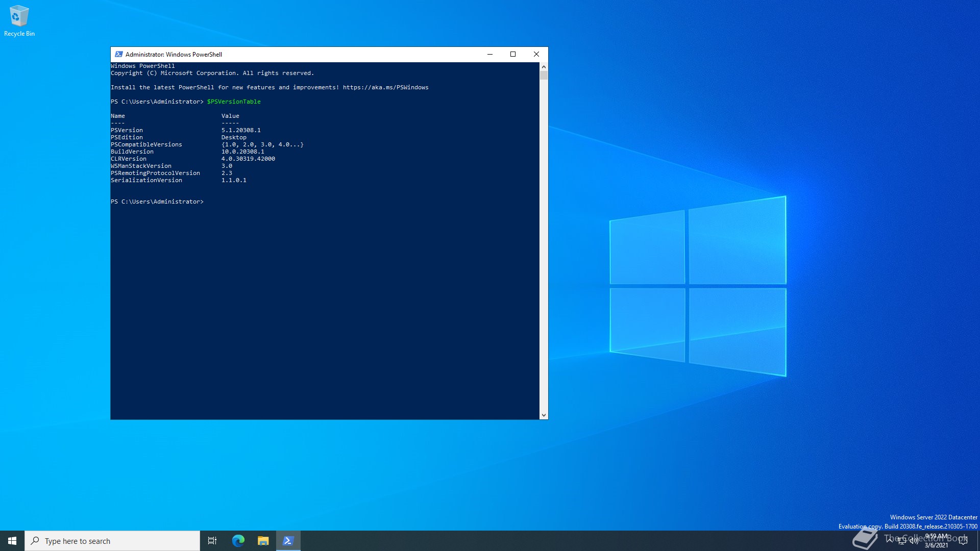Click the WSManStackVersion row name

[x=141, y=166]
